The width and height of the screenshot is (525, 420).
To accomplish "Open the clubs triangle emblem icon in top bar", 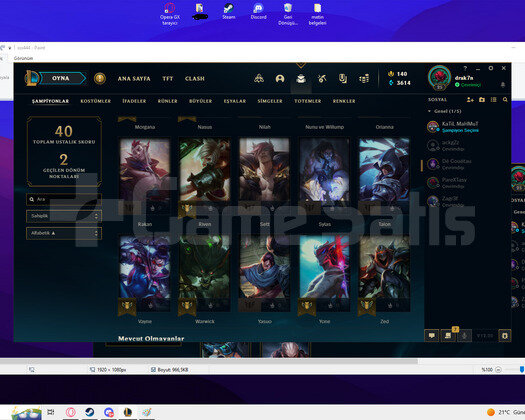I will (x=258, y=79).
